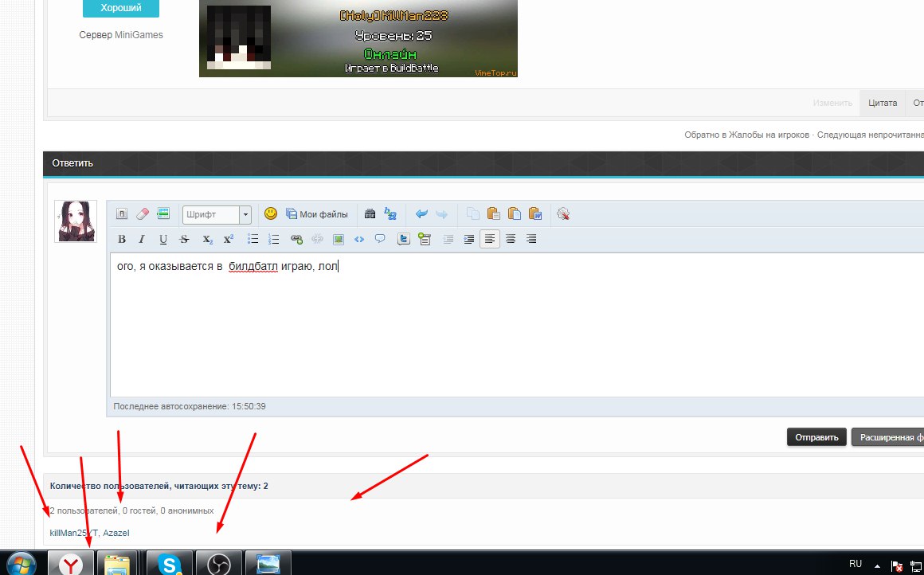This screenshot has height=575, width=924.
Task: Click the eraser Remove Format icon
Action: (x=142, y=214)
